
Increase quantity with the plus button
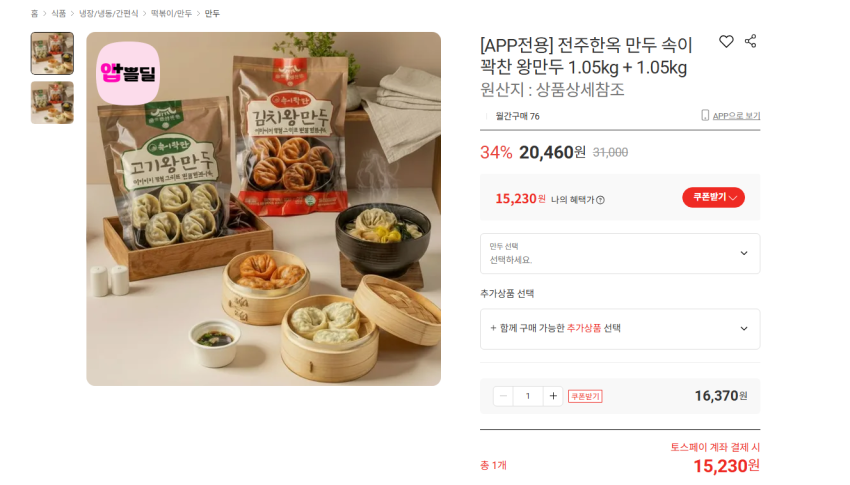(553, 396)
